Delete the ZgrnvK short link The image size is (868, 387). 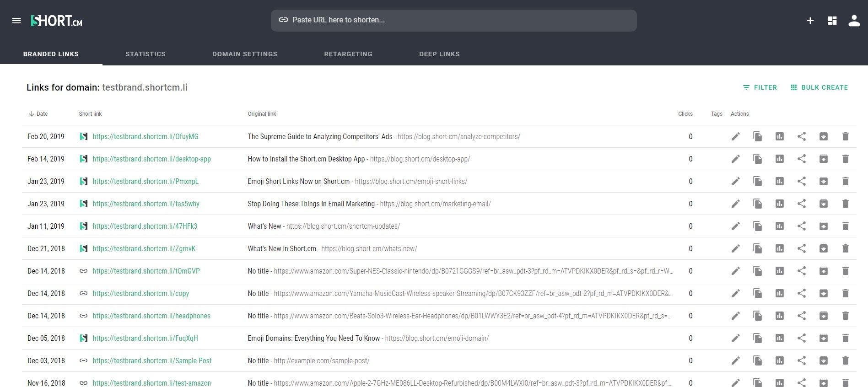(845, 248)
